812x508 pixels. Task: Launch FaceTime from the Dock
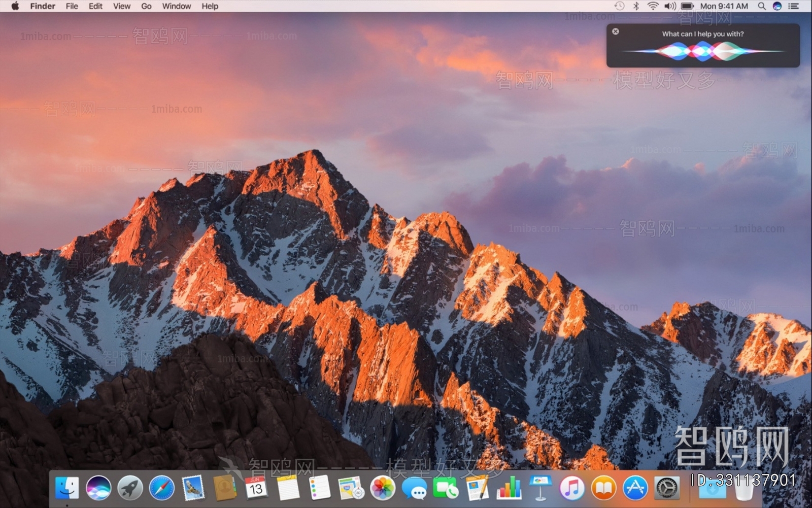coord(445,488)
